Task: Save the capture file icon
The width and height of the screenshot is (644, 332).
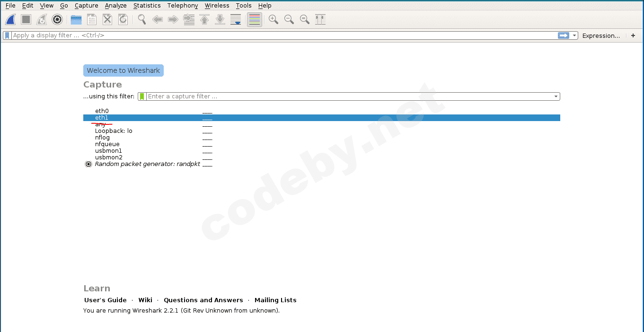Action: 92,19
